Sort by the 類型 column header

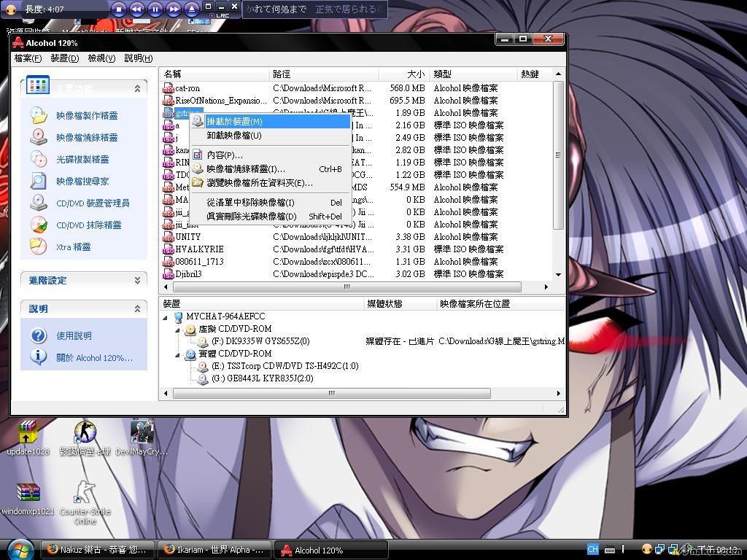tap(473, 74)
